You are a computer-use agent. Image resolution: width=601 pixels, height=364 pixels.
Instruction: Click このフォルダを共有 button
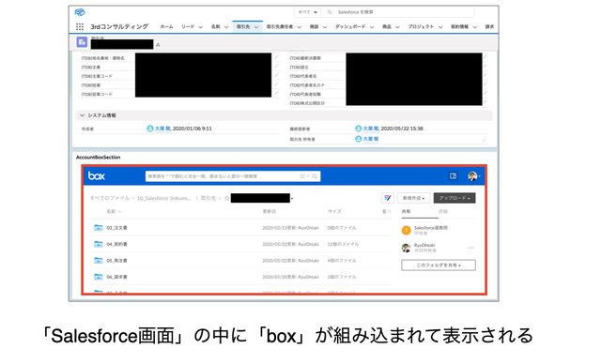439,265
